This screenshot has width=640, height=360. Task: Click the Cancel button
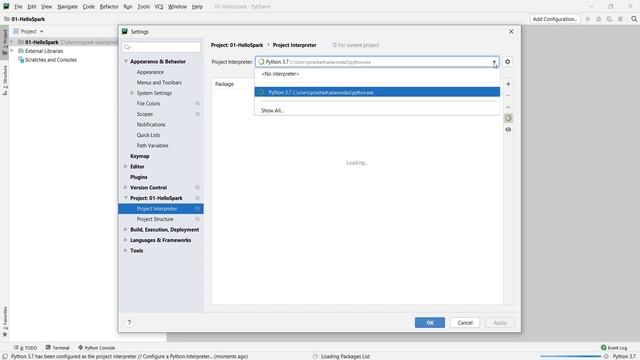[x=465, y=322]
